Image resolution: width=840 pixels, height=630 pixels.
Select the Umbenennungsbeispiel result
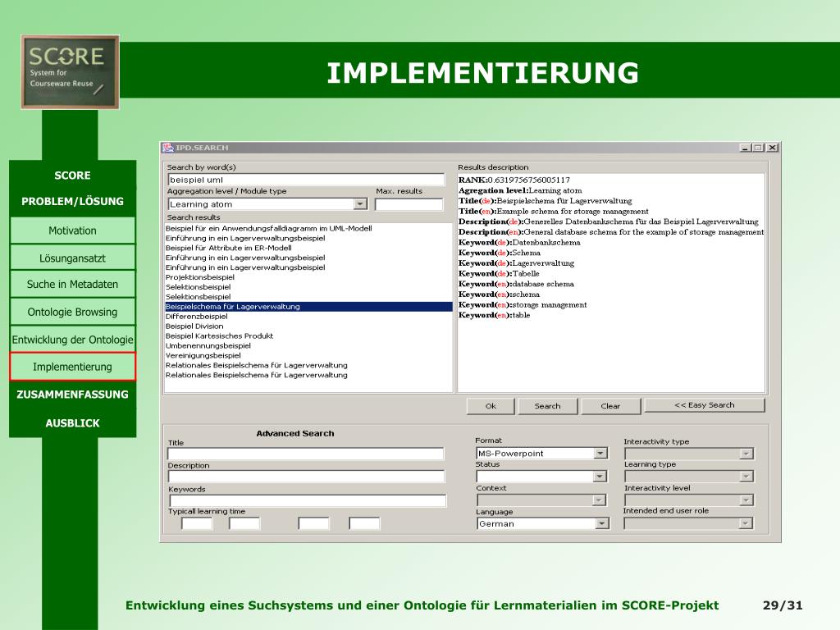(208, 346)
